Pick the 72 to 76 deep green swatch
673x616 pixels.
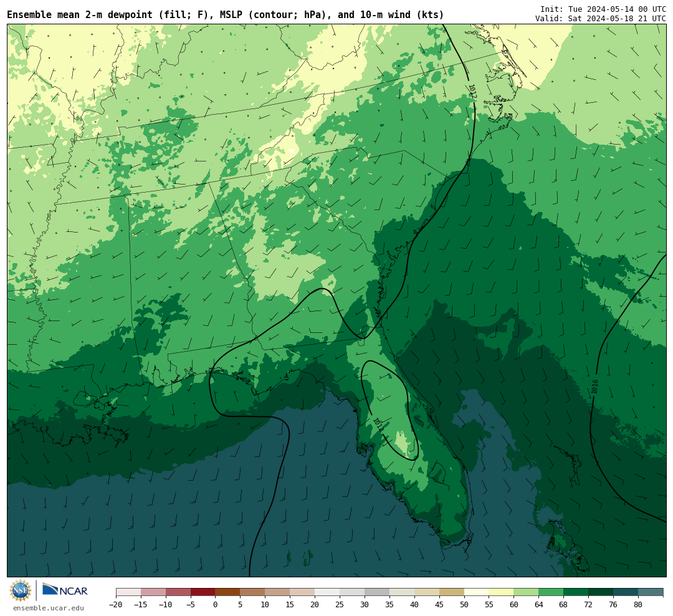click(601, 592)
